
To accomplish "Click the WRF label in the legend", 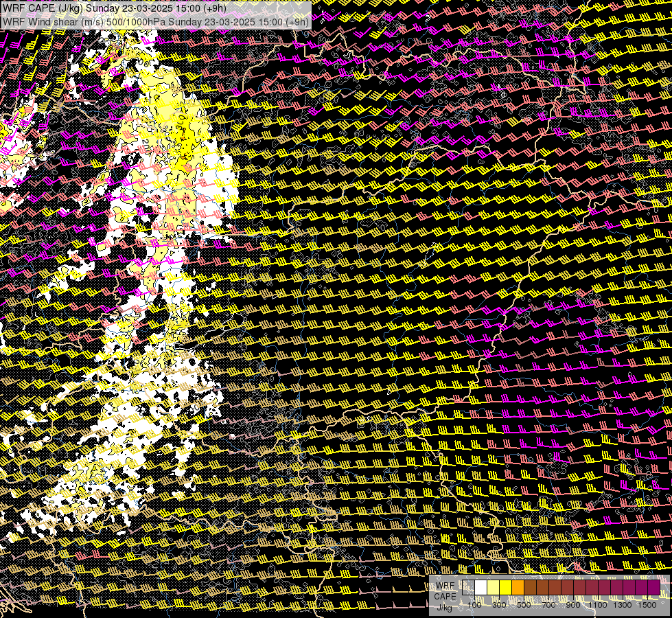I will (x=445, y=586).
